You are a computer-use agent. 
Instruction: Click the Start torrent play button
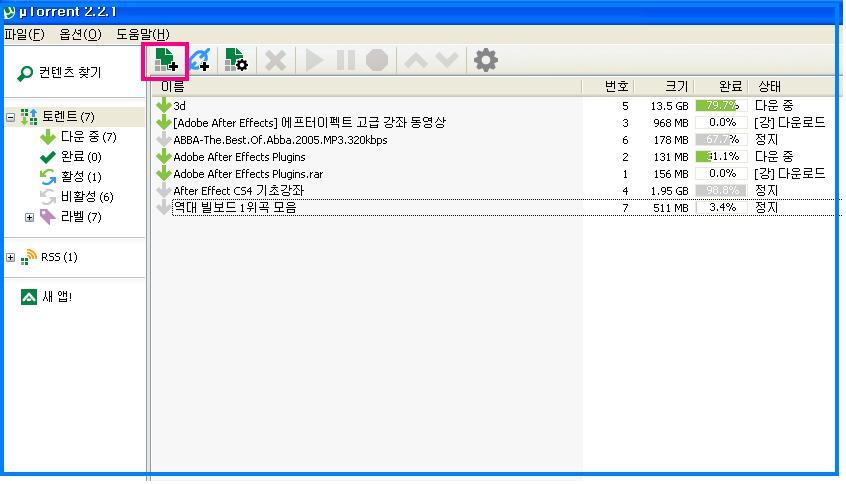pos(314,60)
